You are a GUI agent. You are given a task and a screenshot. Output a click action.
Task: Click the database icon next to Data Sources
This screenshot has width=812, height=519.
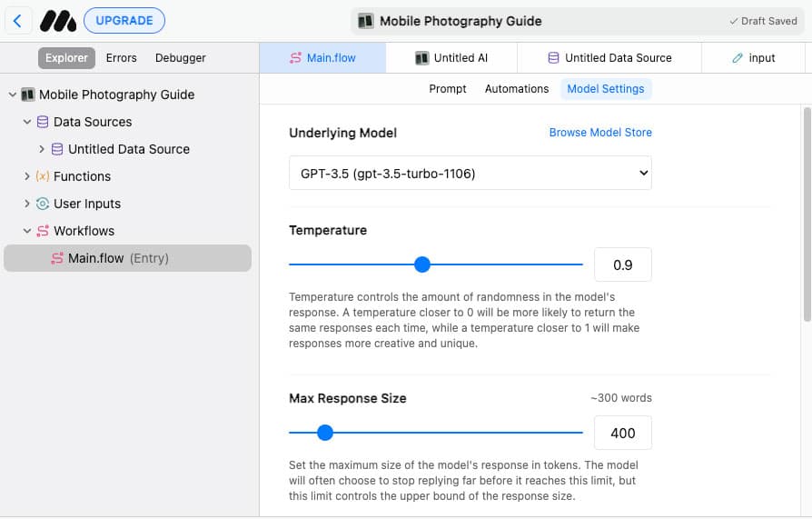click(x=43, y=122)
